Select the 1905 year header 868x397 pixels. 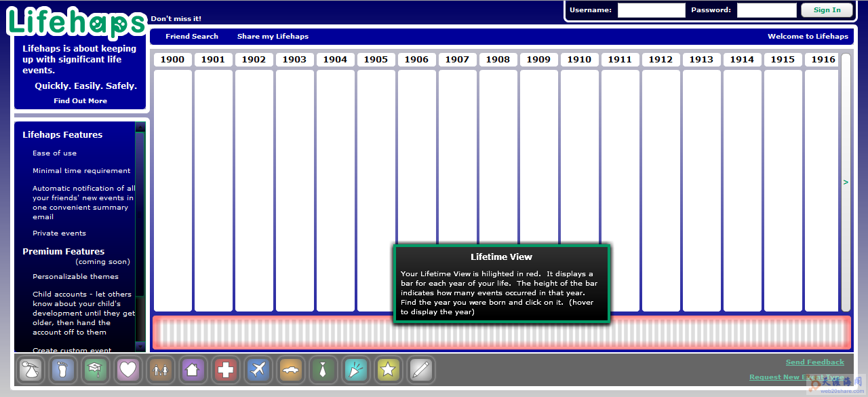point(376,60)
